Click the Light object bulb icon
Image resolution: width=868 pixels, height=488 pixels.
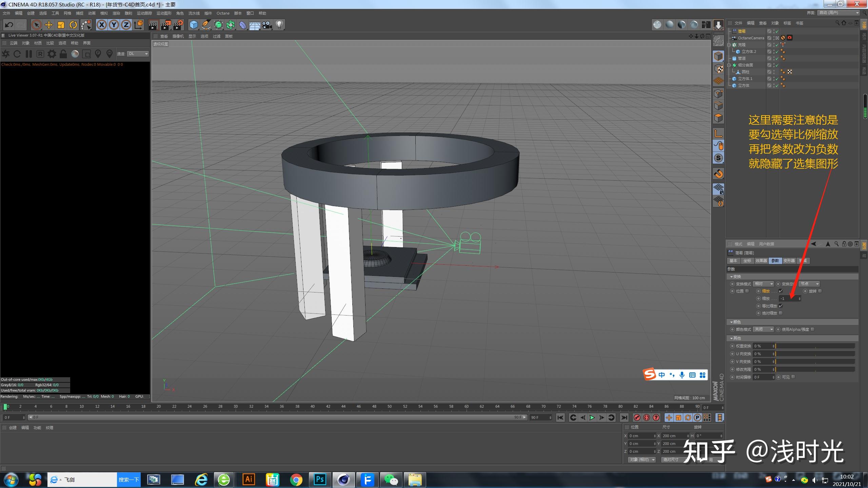click(x=279, y=25)
